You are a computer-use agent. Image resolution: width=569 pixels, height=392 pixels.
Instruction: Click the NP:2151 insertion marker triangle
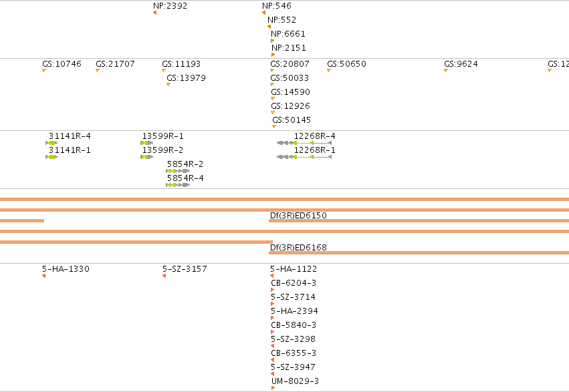click(x=273, y=55)
